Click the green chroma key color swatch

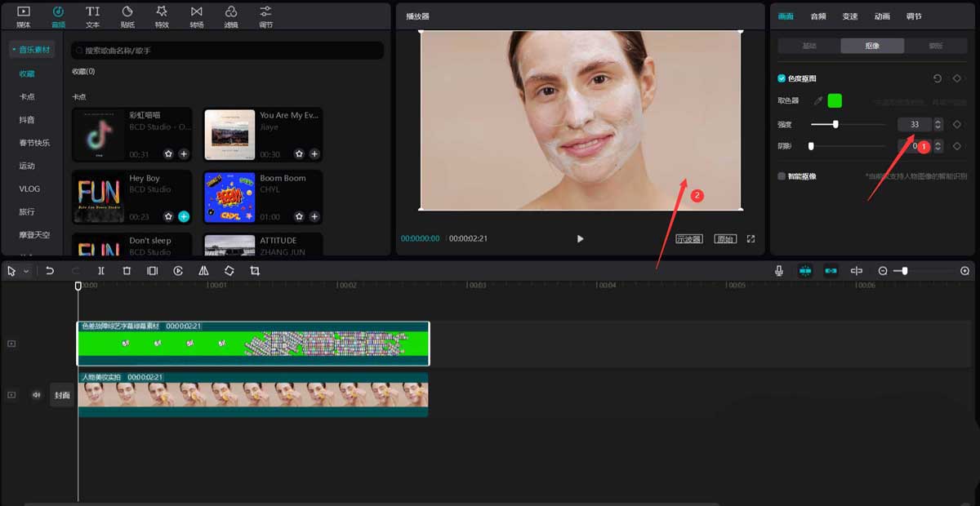[835, 101]
